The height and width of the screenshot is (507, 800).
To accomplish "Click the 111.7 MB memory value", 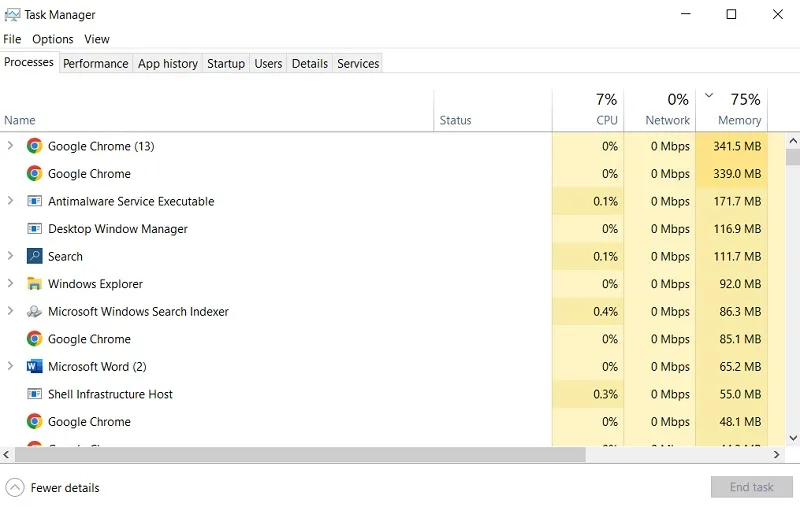I will pyautogui.click(x=737, y=257).
